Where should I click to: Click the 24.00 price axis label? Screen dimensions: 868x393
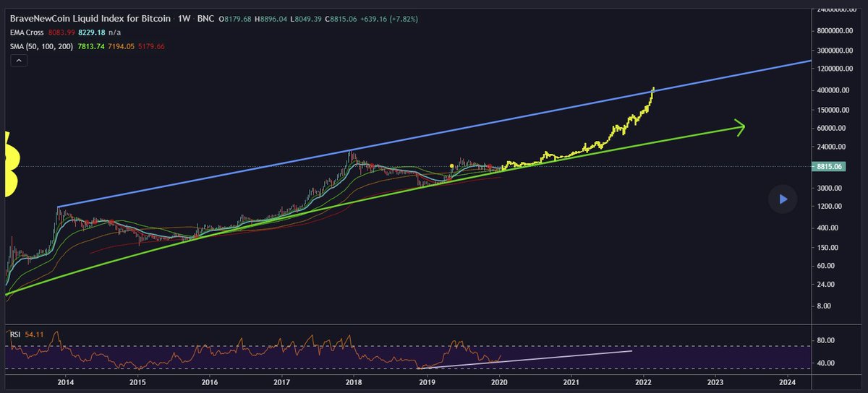pyautogui.click(x=826, y=284)
